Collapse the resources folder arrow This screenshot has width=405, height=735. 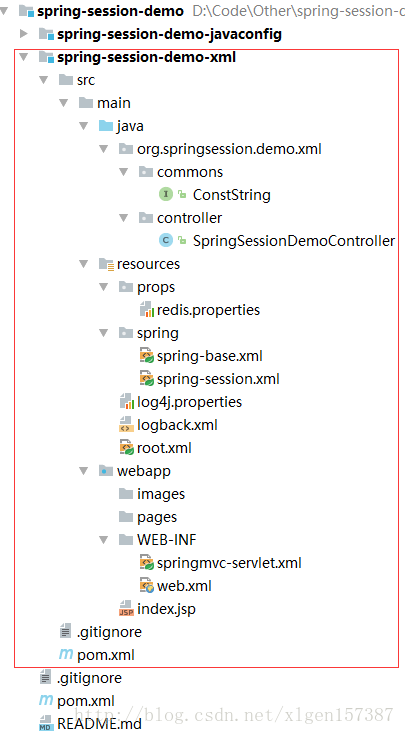click(x=84, y=263)
